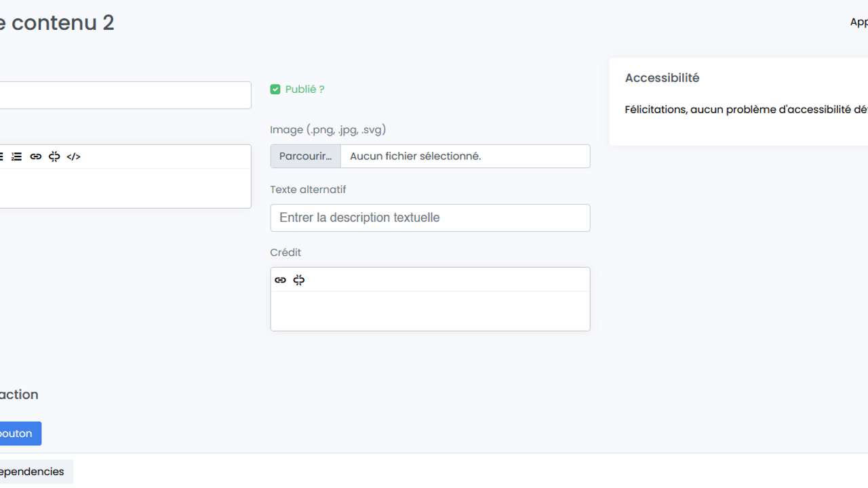This screenshot has height=488, width=868.
Task: Click the 'Aucun fichier sélectionné.' file field
Action: tap(465, 157)
